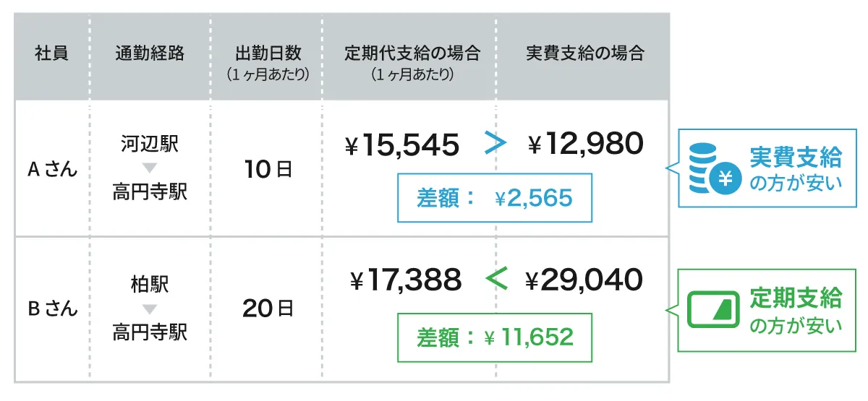Select the Aさん row label
Viewport: 868px width, 401px height.
(52, 171)
